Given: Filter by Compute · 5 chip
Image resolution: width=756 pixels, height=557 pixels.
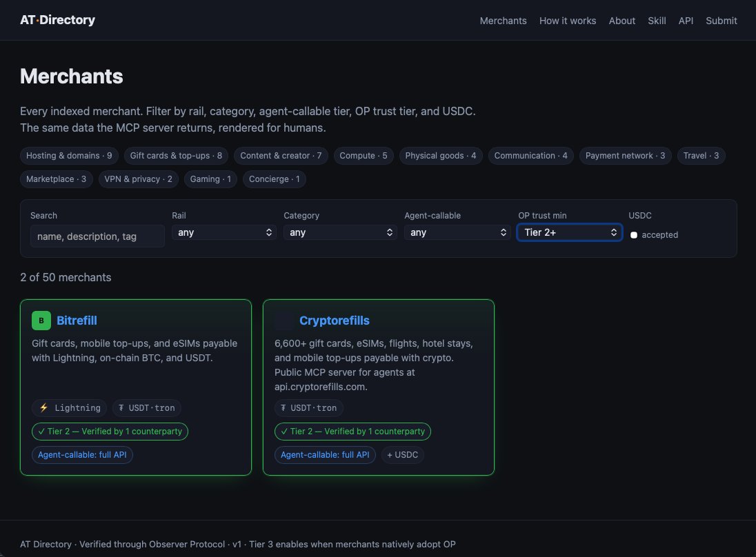Looking at the screenshot, I should tap(363, 156).
